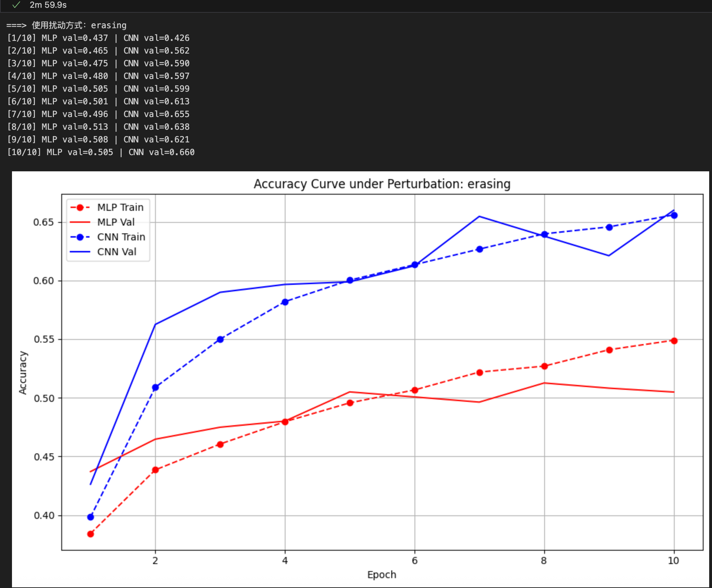Click the output line for epoch 10/10
The width and height of the screenshot is (712, 588).
pyautogui.click(x=101, y=152)
